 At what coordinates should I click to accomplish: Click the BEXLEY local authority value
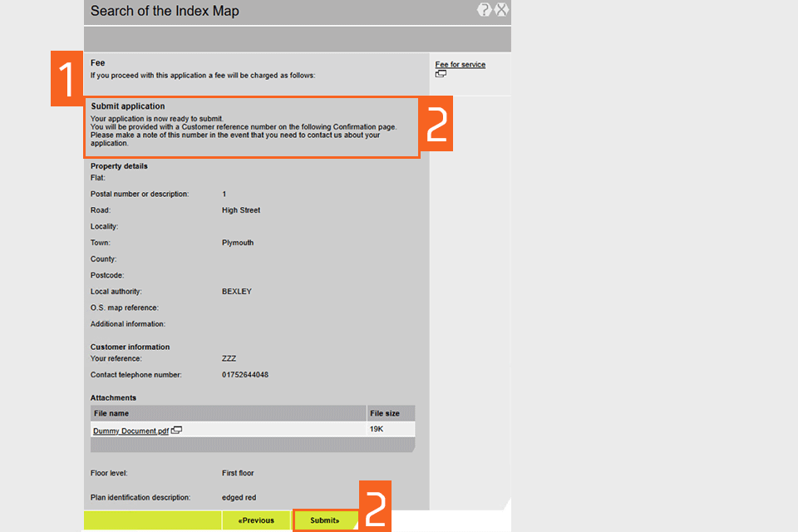click(x=237, y=292)
